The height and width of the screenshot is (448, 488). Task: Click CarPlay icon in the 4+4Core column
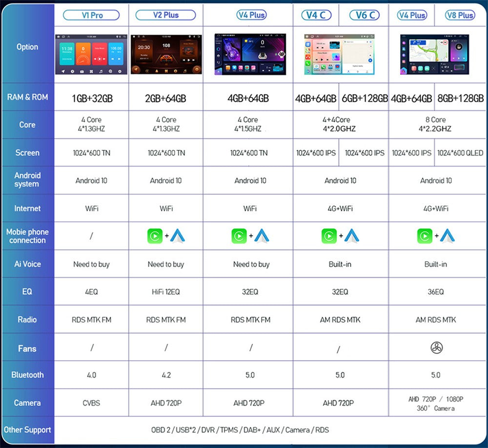[x=329, y=236]
